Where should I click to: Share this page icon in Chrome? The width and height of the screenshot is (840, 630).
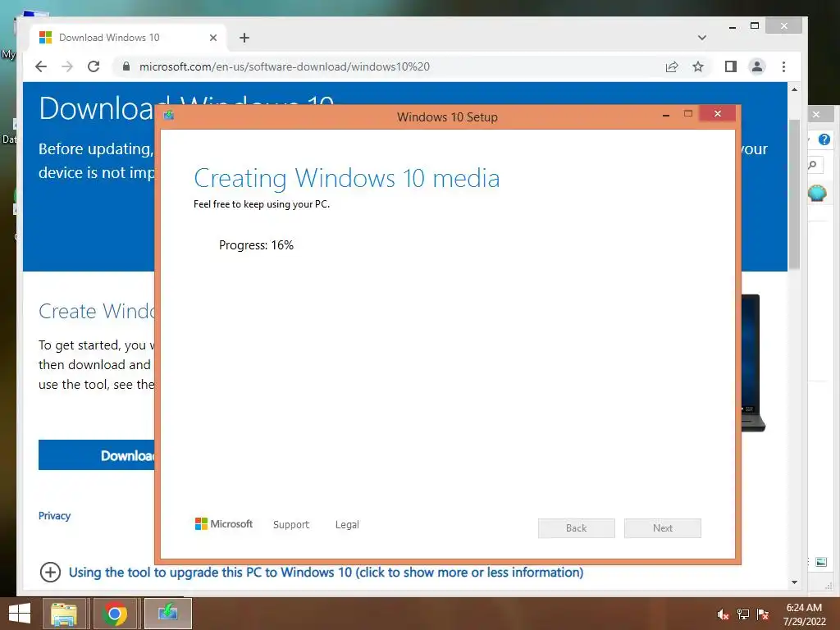(x=672, y=66)
